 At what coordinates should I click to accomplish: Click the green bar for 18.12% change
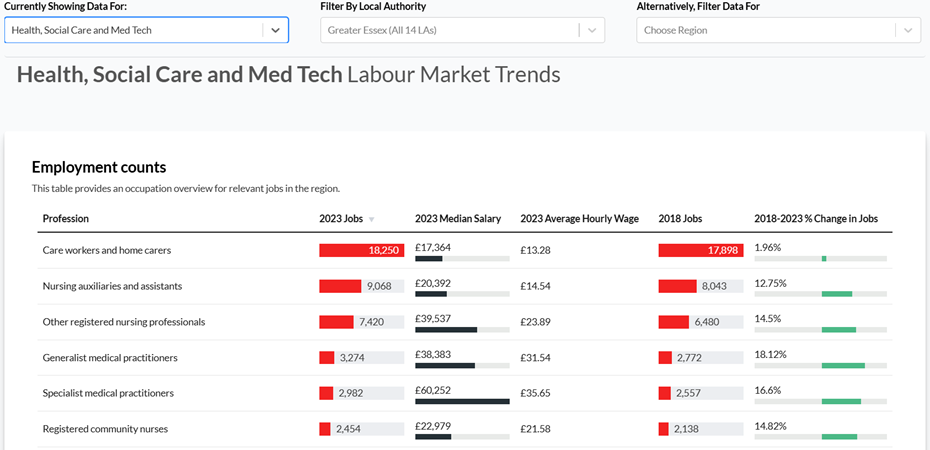click(x=843, y=365)
